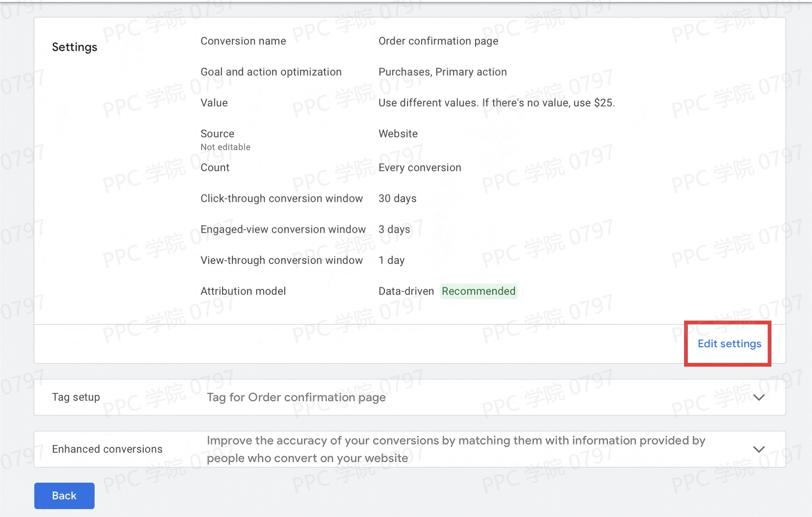Open the Tag setup section label
The width and height of the screenshot is (812, 517).
pos(76,397)
